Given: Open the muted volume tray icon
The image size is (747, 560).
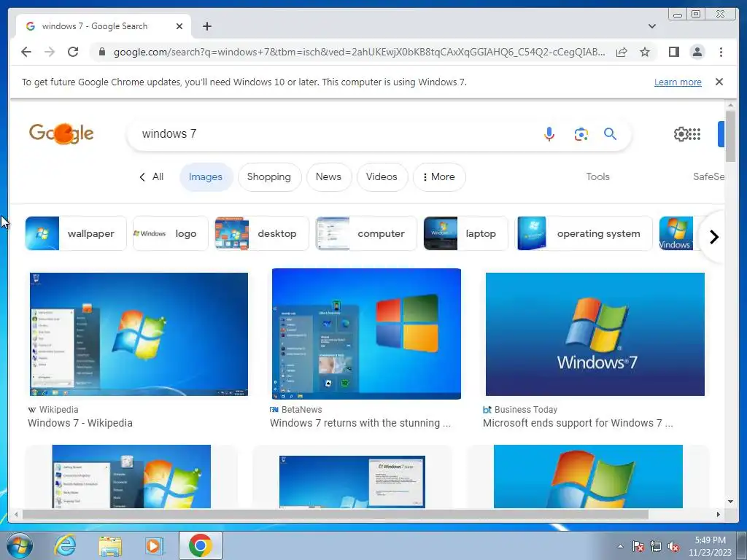Looking at the screenshot, I should point(673,547).
